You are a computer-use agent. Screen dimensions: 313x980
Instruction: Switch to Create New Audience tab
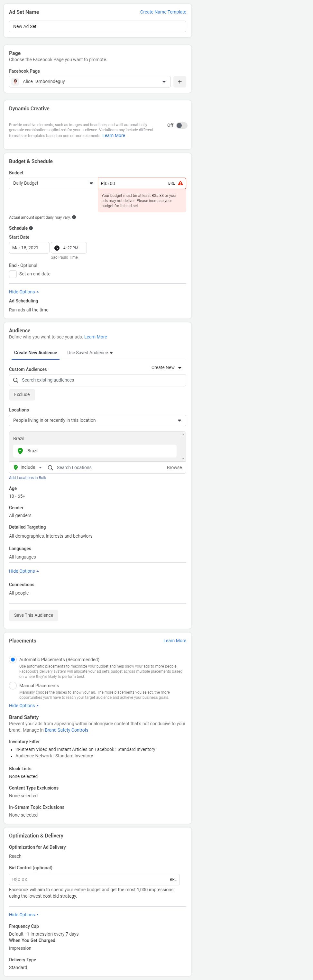pyautogui.click(x=35, y=353)
